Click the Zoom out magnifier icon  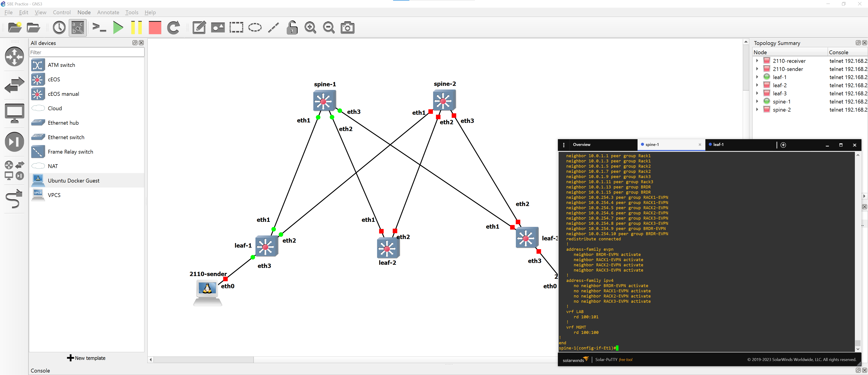coord(329,28)
